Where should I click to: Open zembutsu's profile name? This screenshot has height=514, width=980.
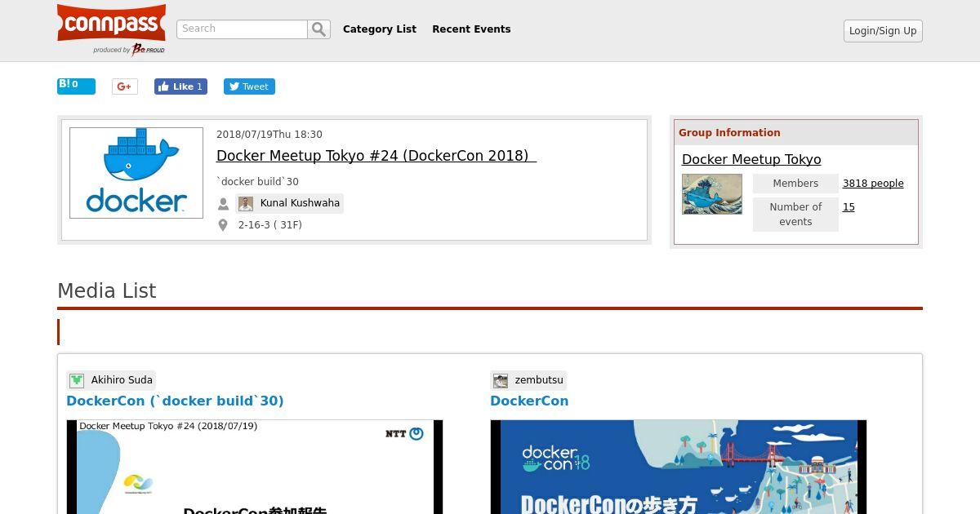point(539,380)
